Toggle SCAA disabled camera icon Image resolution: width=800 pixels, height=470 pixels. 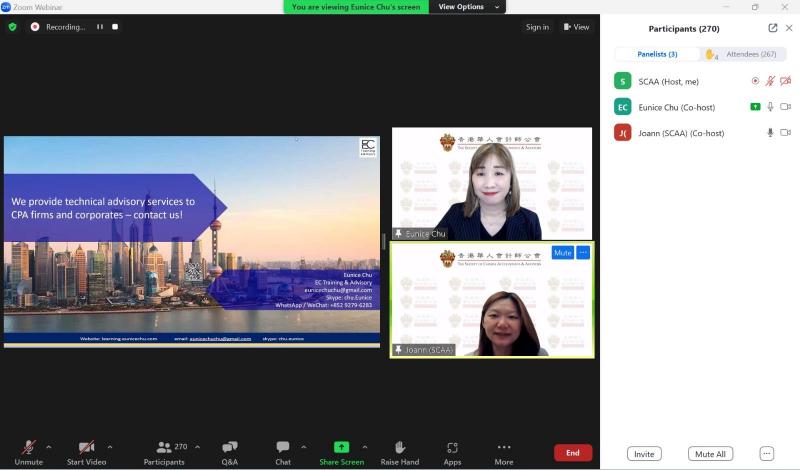tap(786, 81)
